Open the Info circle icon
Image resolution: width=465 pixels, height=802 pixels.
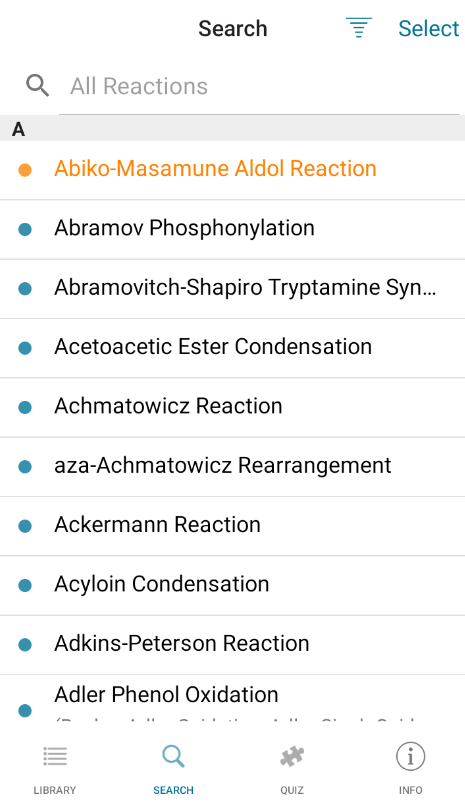click(410, 756)
